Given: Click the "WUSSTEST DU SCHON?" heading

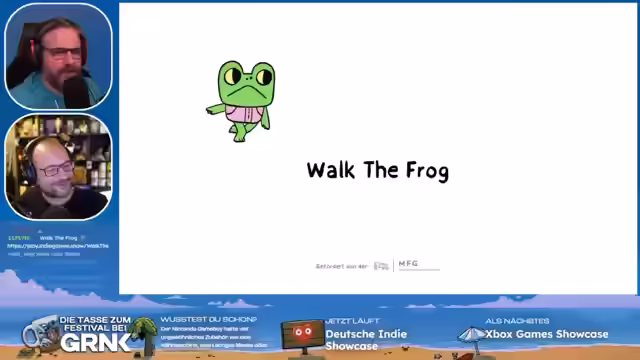Looking at the screenshot, I should pyautogui.click(x=209, y=320).
